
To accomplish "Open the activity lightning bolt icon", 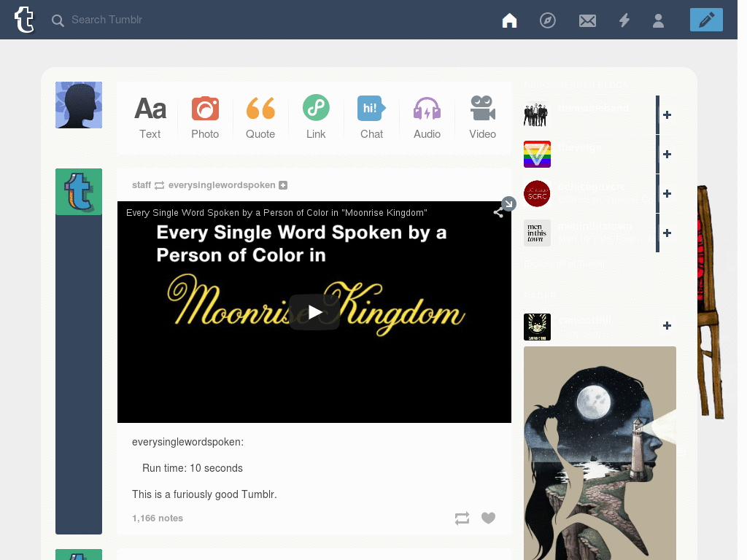I will coord(624,20).
